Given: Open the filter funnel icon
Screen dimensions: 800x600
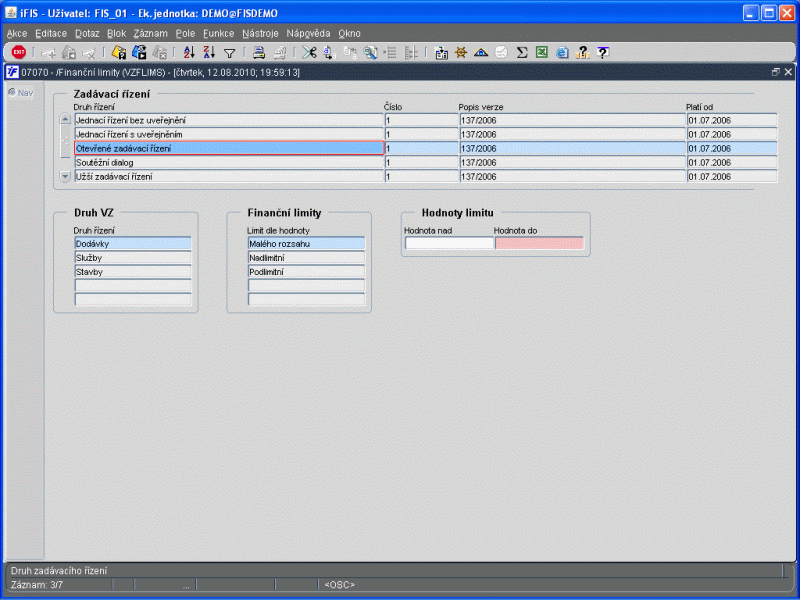Looking at the screenshot, I should tap(230, 53).
